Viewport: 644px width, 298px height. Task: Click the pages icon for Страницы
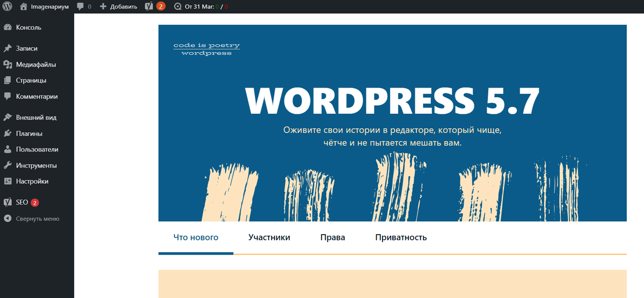point(8,81)
